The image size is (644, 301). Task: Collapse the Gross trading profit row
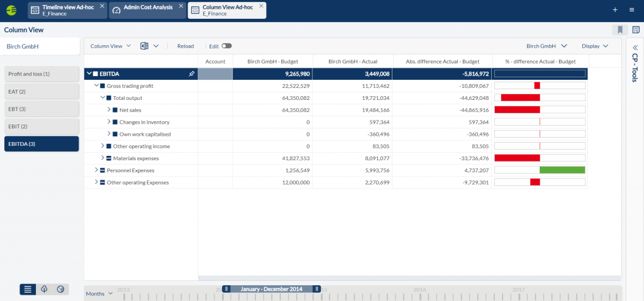point(96,86)
